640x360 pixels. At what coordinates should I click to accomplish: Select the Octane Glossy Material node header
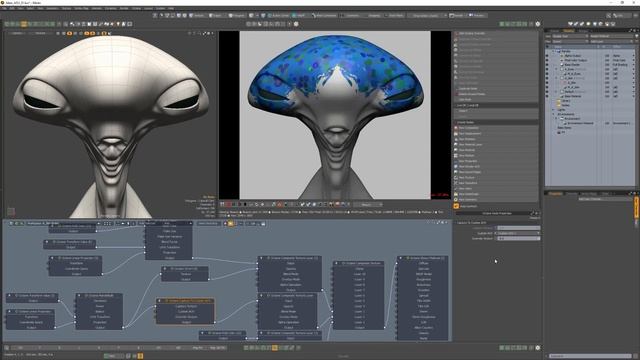pyautogui.click(x=423, y=258)
